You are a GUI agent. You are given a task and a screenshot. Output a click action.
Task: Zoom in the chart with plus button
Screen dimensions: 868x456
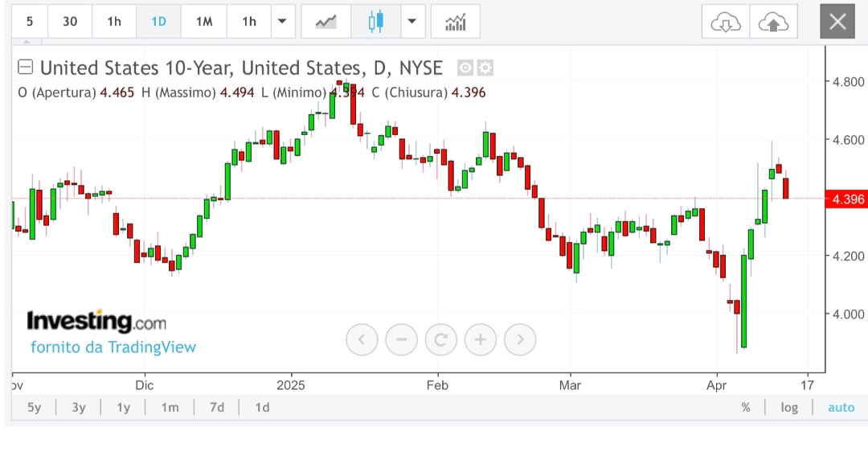[481, 339]
